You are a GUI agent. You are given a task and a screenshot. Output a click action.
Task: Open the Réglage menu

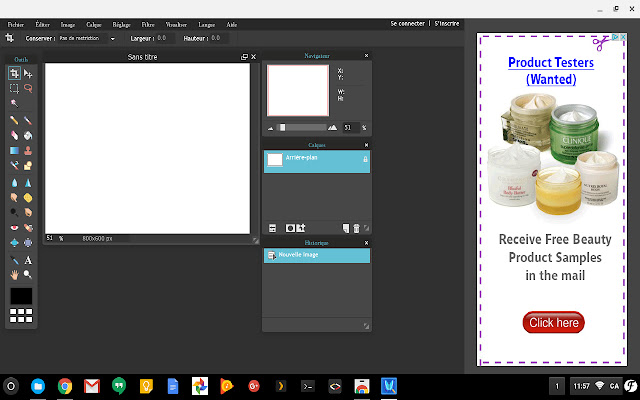tap(122, 24)
